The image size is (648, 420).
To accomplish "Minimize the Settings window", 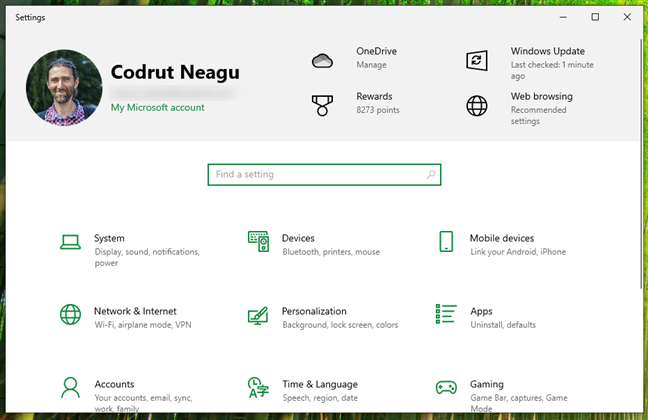I will pos(563,17).
